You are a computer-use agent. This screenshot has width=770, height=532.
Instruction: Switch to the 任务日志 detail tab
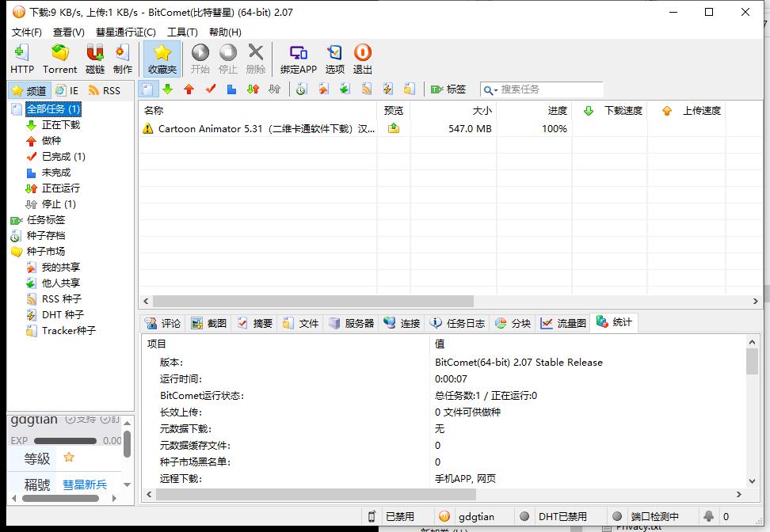(457, 323)
